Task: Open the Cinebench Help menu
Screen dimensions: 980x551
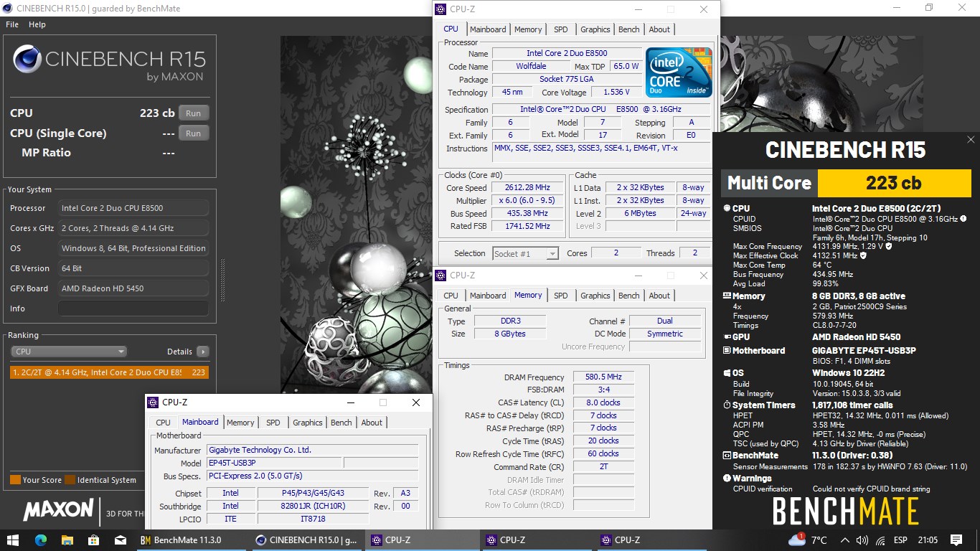Action: (x=37, y=24)
